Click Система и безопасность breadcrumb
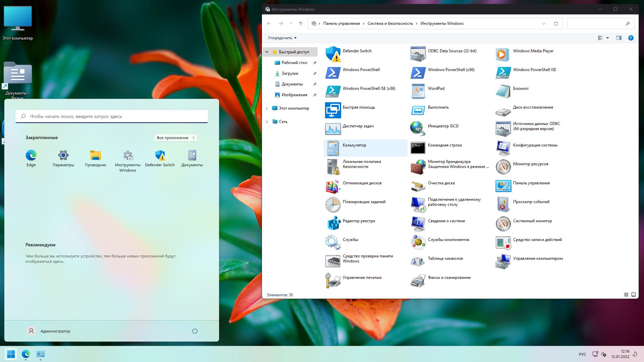 tap(390, 23)
